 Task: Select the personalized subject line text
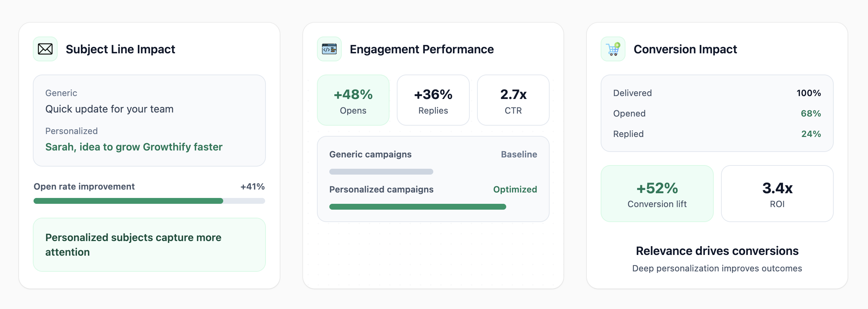133,147
